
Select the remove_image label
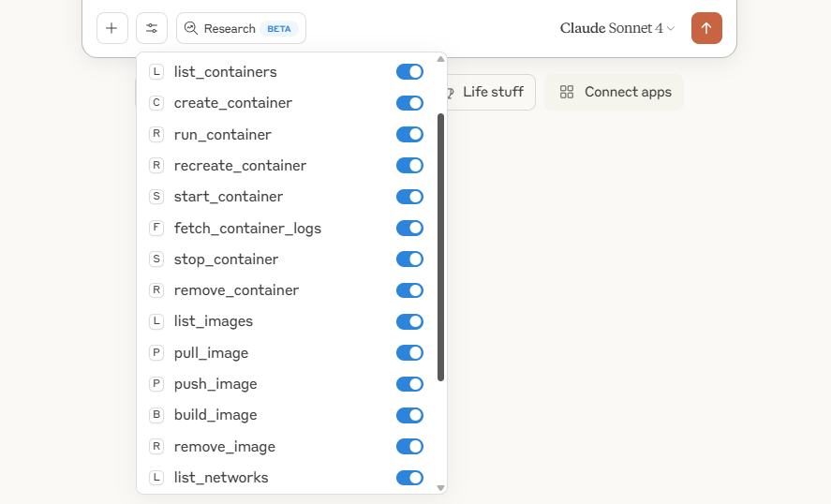[225, 447]
